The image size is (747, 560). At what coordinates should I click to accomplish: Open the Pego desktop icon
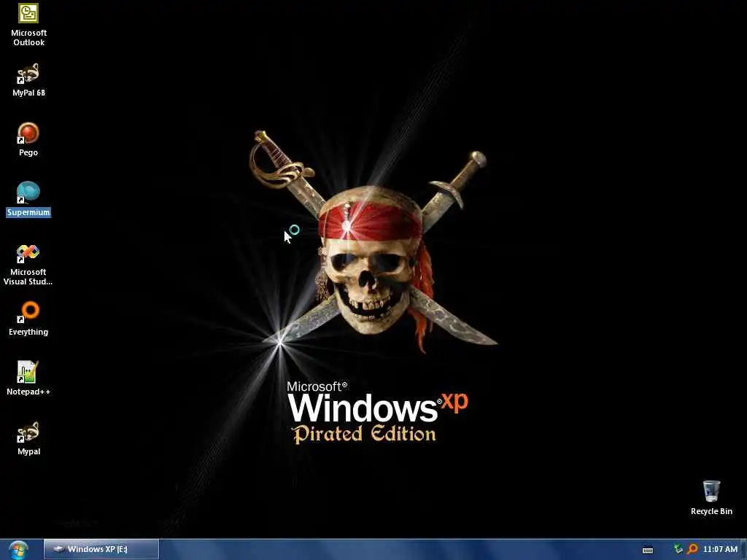28,139
